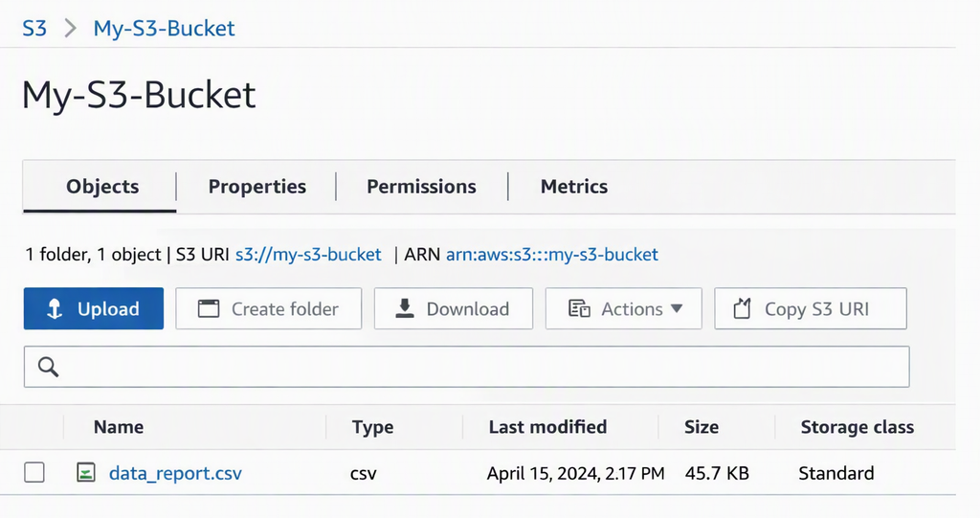980x518 pixels.
Task: Click the '1 folder, 1 object' summary text
Action: [x=93, y=255]
